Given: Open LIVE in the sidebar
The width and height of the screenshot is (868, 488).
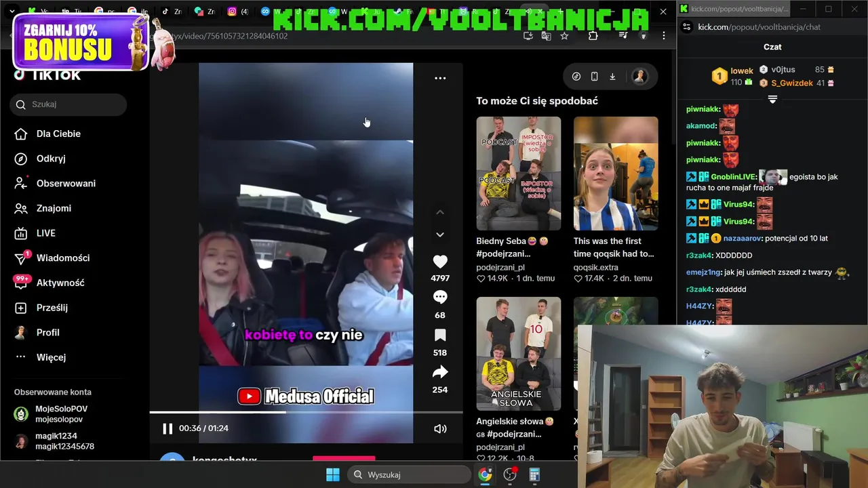Looking at the screenshot, I should click(x=46, y=233).
